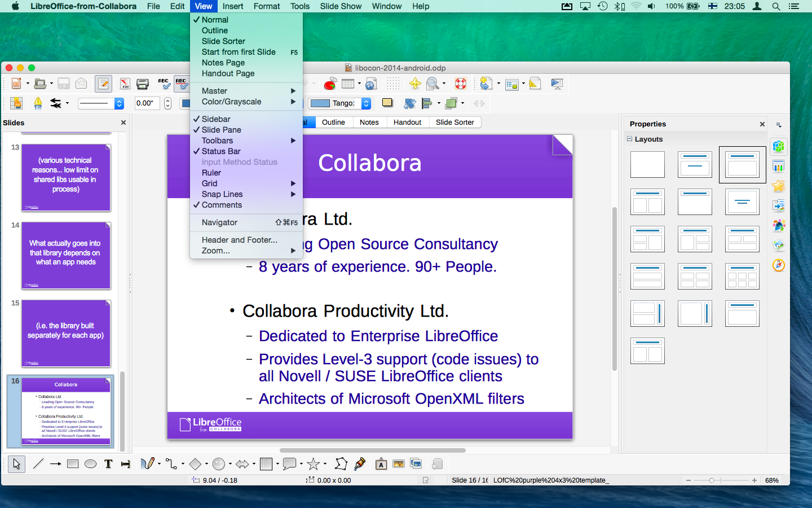This screenshot has height=508, width=812.
Task: Pick the Symbol Shapes smiley tool
Action: tap(219, 464)
